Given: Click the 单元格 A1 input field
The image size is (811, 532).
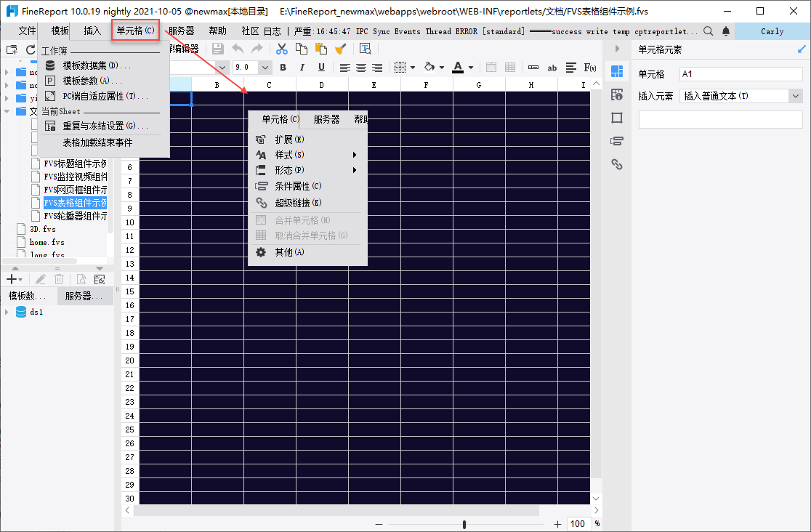Looking at the screenshot, I should pyautogui.click(x=741, y=74).
